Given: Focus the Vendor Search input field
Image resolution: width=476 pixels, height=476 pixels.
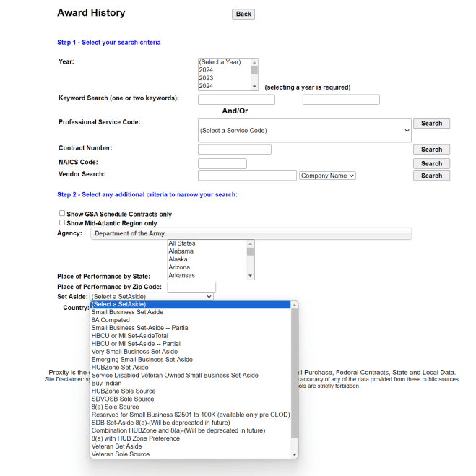Looking at the screenshot, I should click(x=247, y=176).
